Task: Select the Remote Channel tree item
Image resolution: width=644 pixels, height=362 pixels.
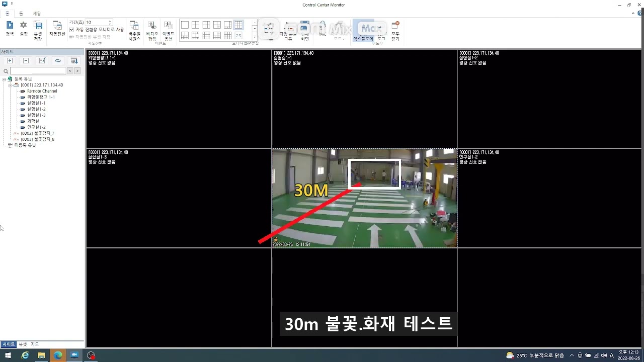Action: [42, 91]
